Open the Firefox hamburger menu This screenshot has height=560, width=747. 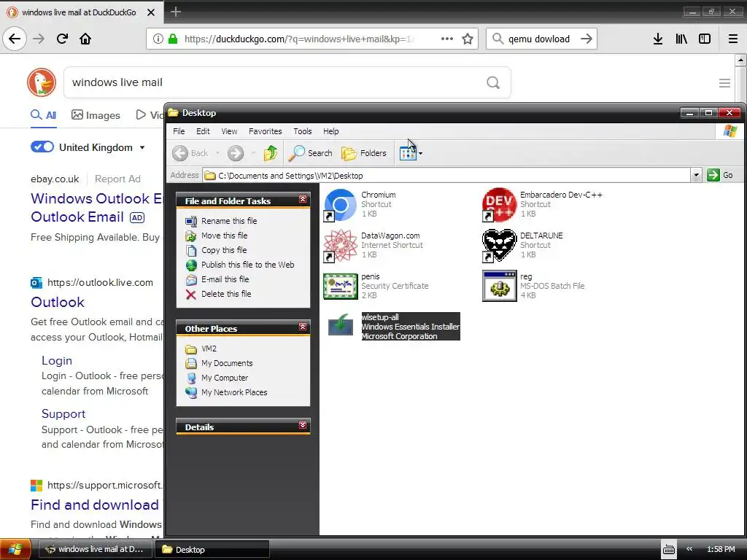coord(733,39)
